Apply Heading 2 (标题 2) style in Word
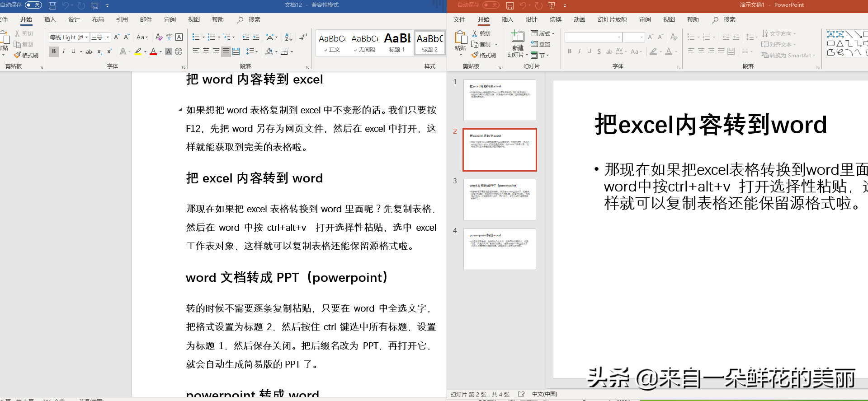The height and width of the screenshot is (401, 868). click(429, 43)
